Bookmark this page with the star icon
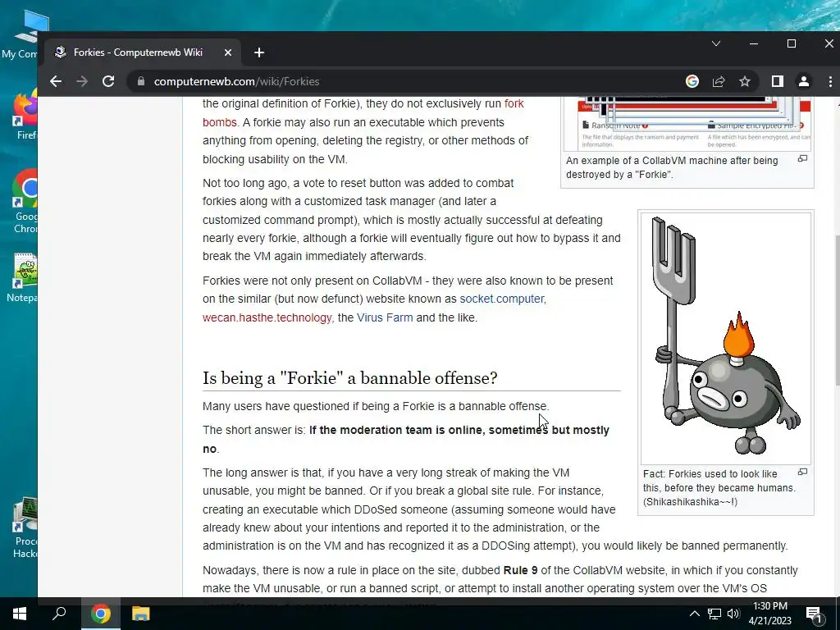Screen dimensions: 840x630 745,81
